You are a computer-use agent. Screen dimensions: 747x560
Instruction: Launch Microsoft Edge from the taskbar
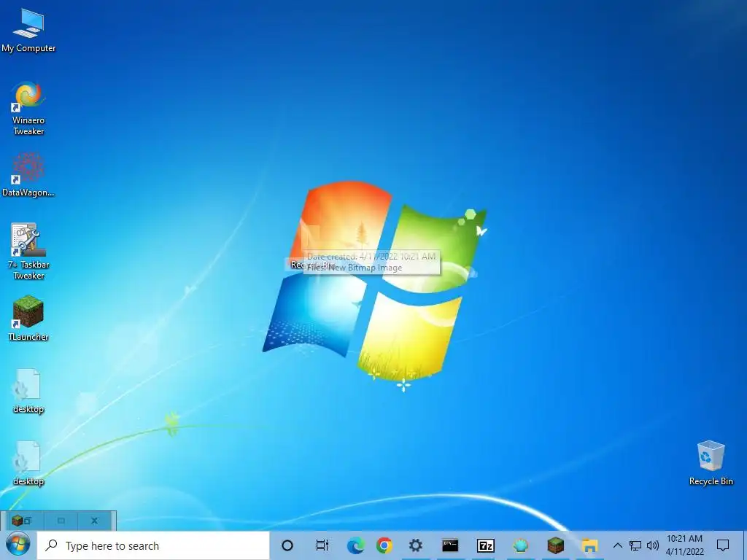pyautogui.click(x=355, y=545)
